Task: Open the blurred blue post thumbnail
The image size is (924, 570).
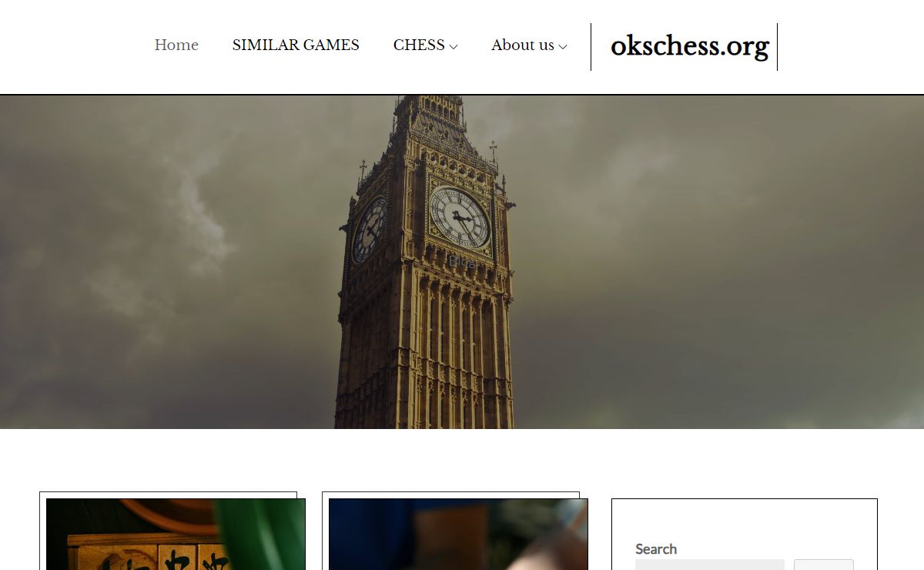Action: [x=458, y=534]
